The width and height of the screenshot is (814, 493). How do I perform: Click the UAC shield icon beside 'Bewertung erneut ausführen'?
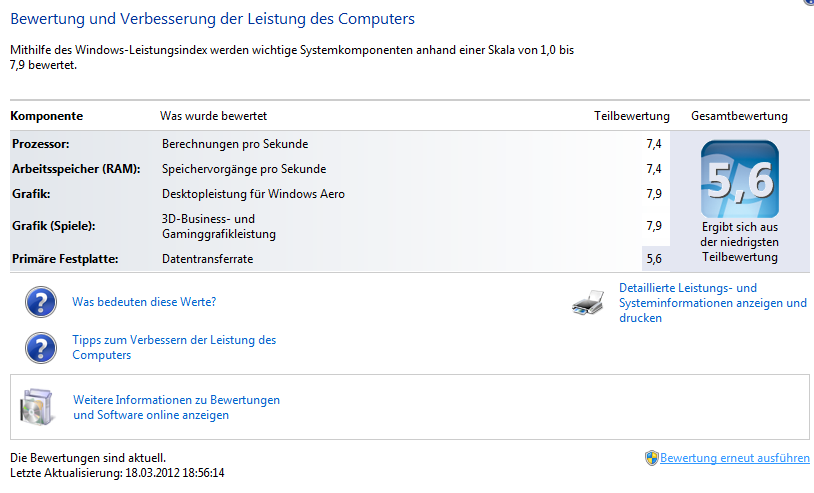coord(652,458)
